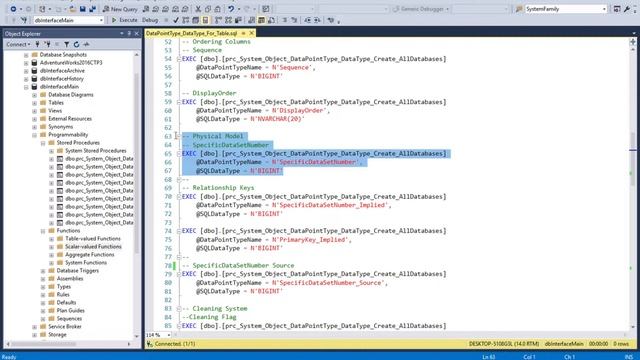Collapse code block at line 54
The image size is (640, 360).
click(179, 59)
